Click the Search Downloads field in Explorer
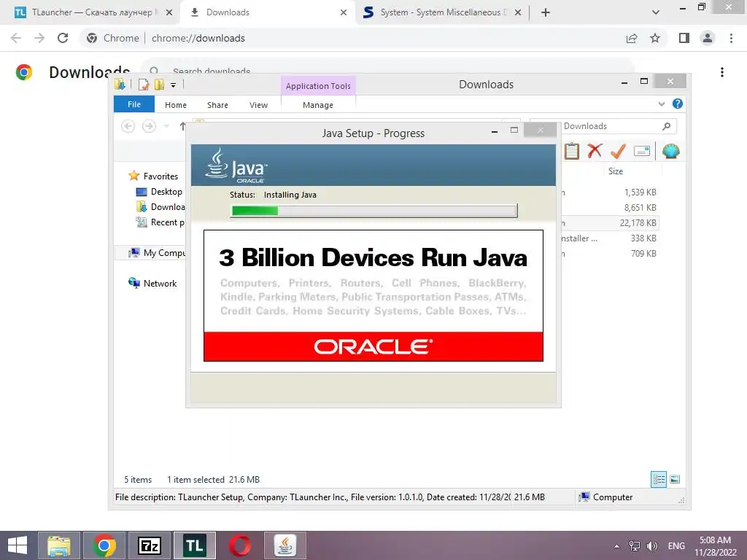This screenshot has height=560, width=747. point(603,126)
